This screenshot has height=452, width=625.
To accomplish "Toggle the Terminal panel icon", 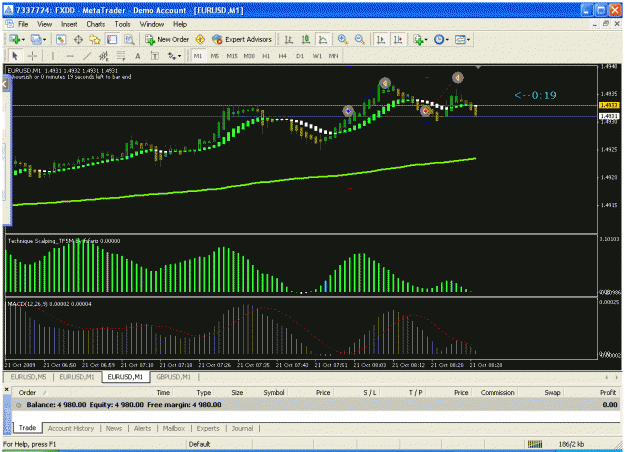I will 112,39.
